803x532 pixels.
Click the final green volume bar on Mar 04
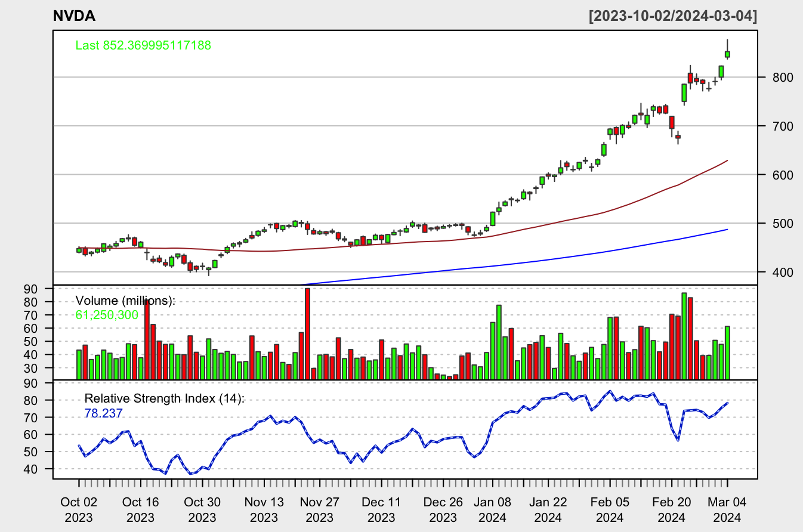click(x=727, y=353)
